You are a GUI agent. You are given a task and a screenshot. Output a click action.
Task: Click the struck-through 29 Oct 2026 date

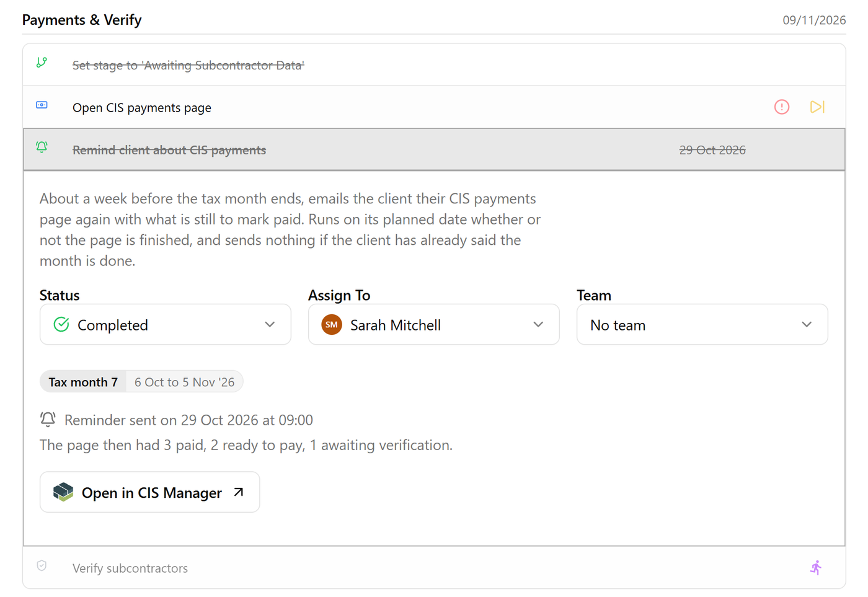pos(712,150)
